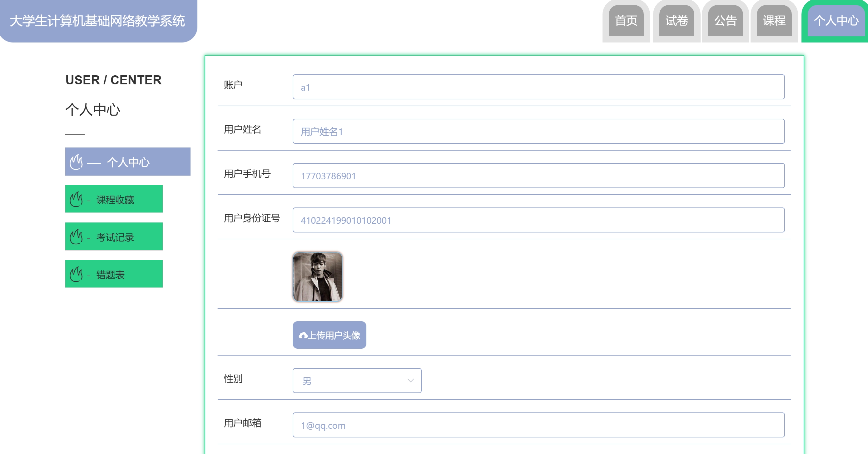Click the 账户 field label
868x454 pixels.
click(x=233, y=85)
